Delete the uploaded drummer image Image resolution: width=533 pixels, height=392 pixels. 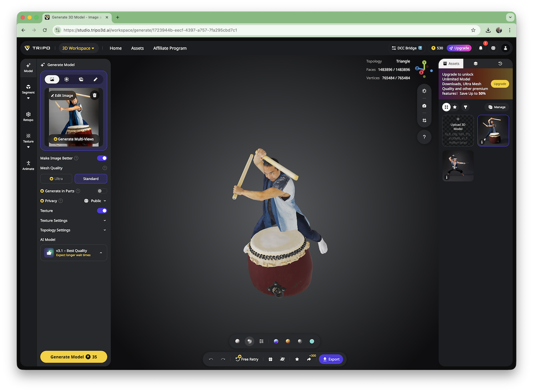coord(95,95)
